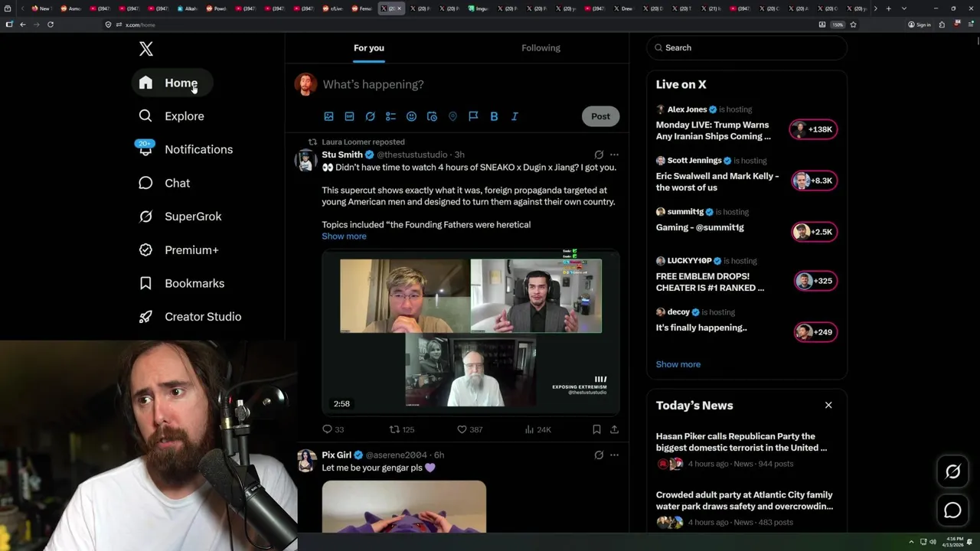Open Hasan Piker Republican Party news story
This screenshot has width=980, height=551.
point(741,442)
